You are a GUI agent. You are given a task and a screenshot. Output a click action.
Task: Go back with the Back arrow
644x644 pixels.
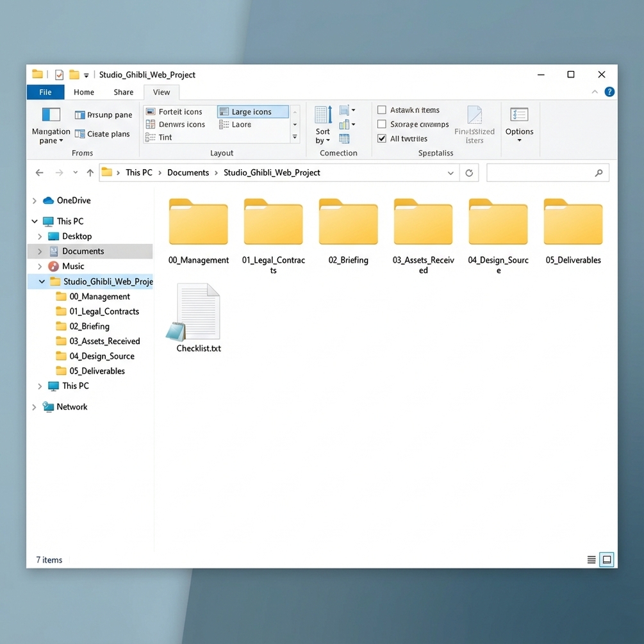click(x=40, y=173)
